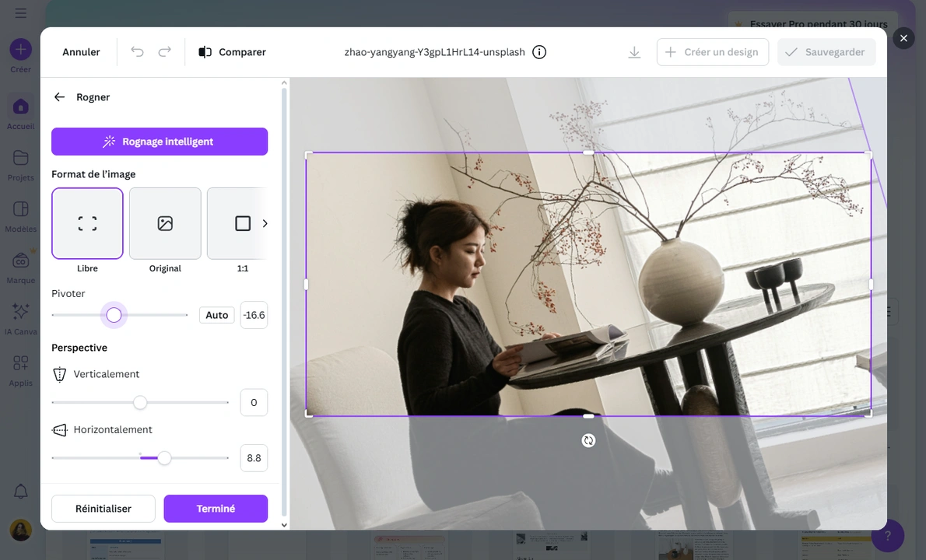Viewport: 926px width, 560px height.
Task: Expand more crop formats with the right chevron
Action: [265, 223]
